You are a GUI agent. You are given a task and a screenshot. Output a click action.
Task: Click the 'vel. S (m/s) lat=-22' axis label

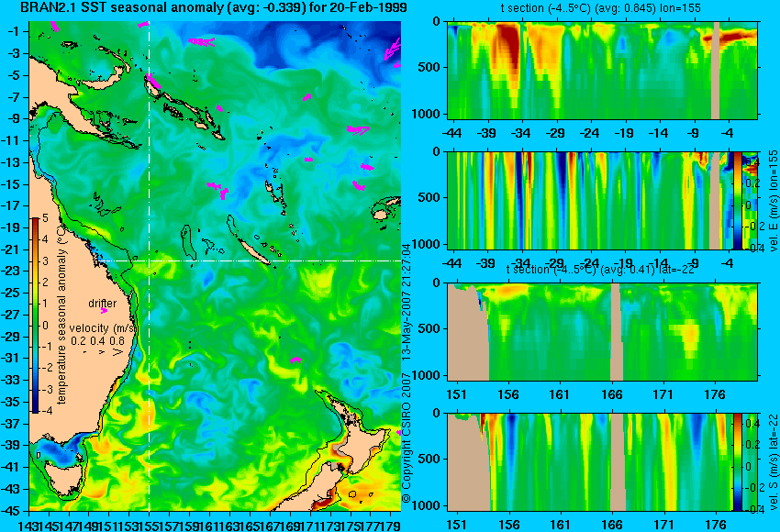click(773, 462)
